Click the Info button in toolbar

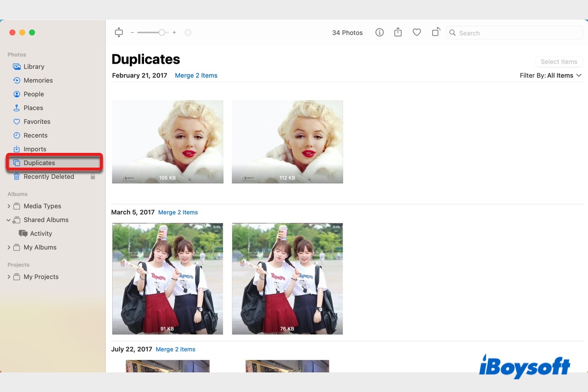[379, 32]
